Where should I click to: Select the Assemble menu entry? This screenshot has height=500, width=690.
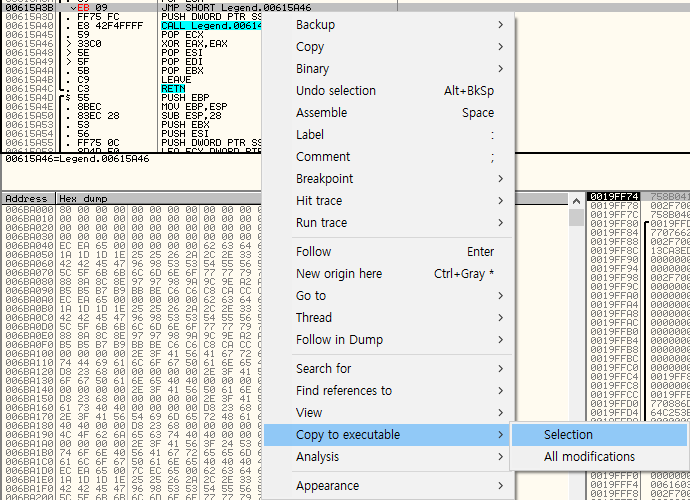(x=388, y=113)
